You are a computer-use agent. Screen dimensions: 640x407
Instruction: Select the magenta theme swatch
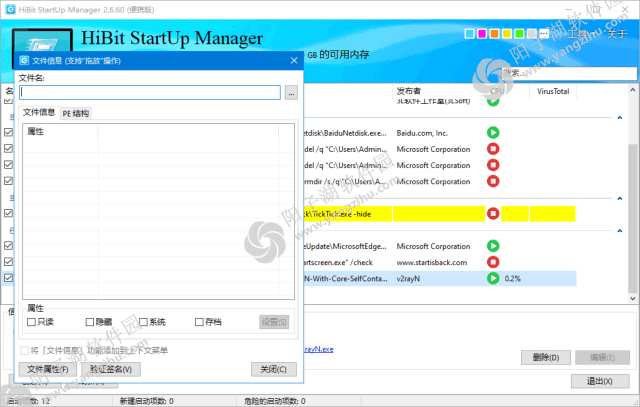tap(482, 33)
